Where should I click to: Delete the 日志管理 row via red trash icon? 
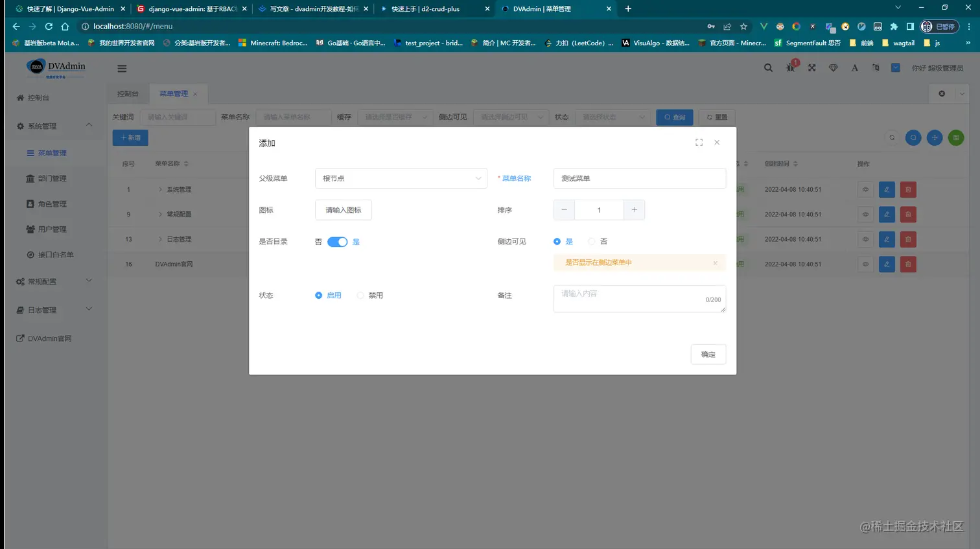tap(907, 239)
